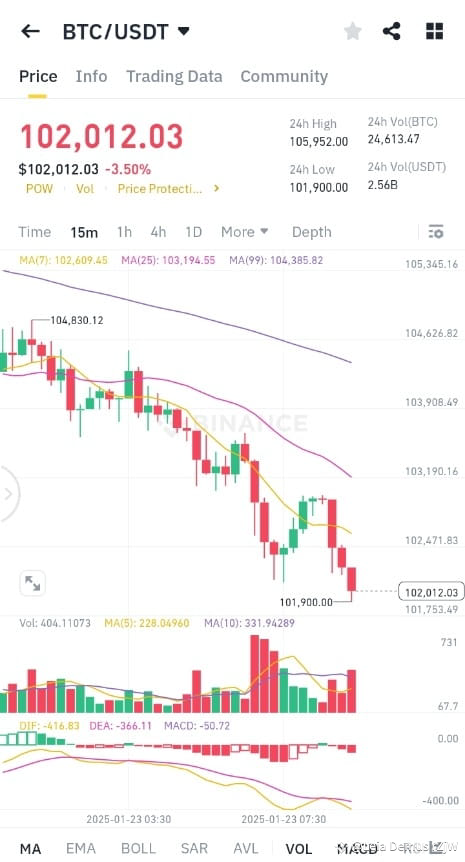This screenshot has height=862, width=465.
Task: Open the chart settings icon beside Depth
Action: tap(435, 232)
